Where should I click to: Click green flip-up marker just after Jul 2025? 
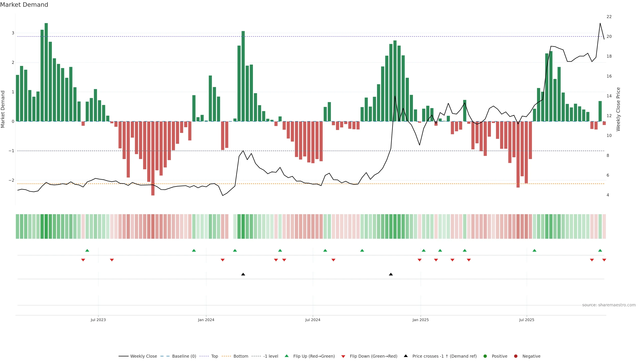click(534, 250)
